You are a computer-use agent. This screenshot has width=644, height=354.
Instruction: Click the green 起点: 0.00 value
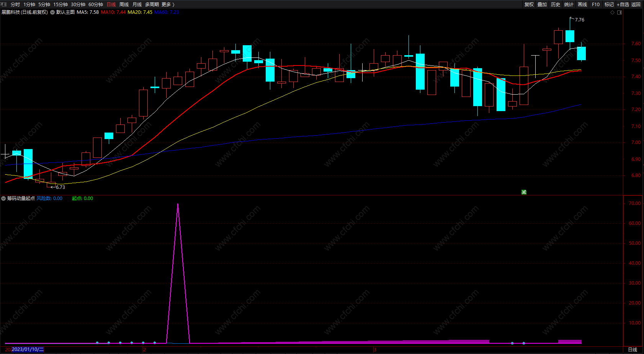pyautogui.click(x=82, y=198)
